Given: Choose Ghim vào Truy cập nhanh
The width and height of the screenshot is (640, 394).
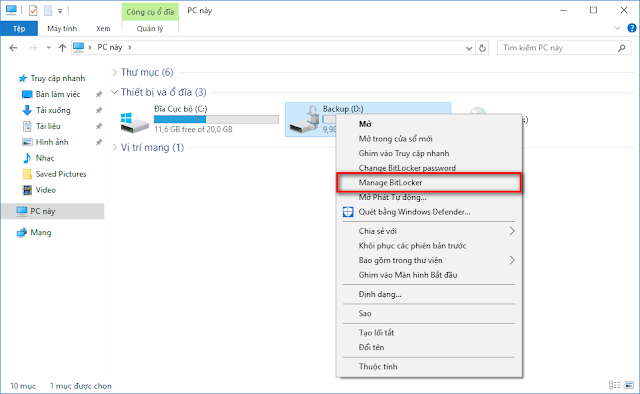Looking at the screenshot, I should [429, 153].
